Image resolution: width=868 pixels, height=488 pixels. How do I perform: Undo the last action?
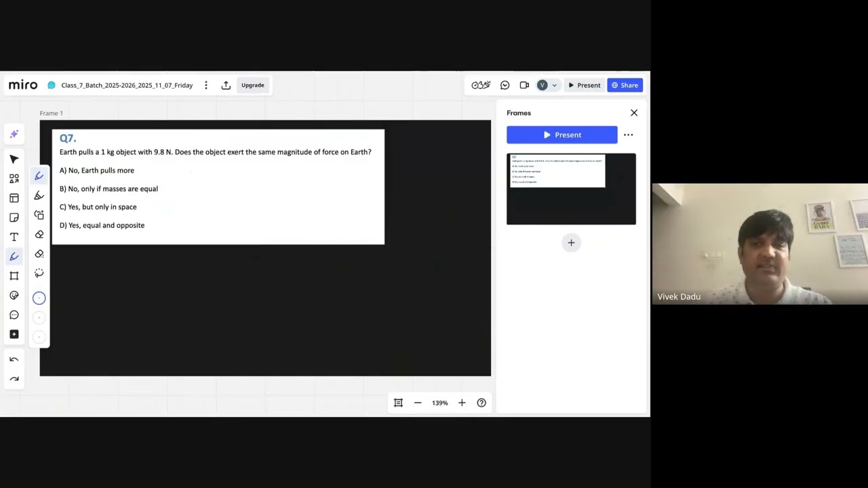[x=14, y=360]
